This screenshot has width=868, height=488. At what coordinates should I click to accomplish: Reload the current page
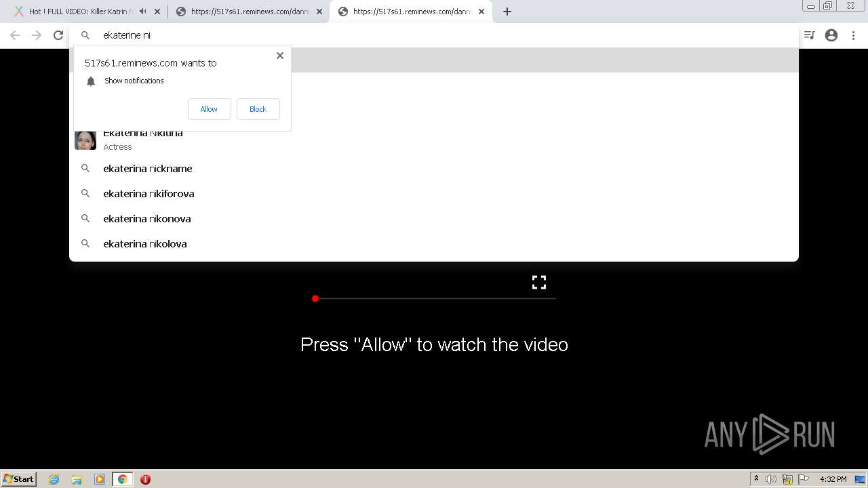pyautogui.click(x=58, y=35)
